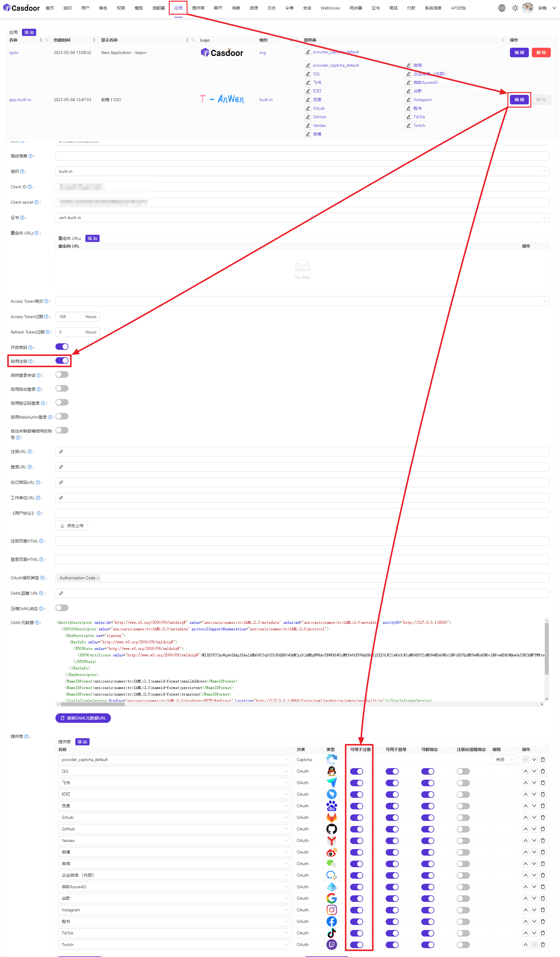The image size is (560, 957).
Task: Click the 复制SAML元数据URL button
Action: pos(83,718)
